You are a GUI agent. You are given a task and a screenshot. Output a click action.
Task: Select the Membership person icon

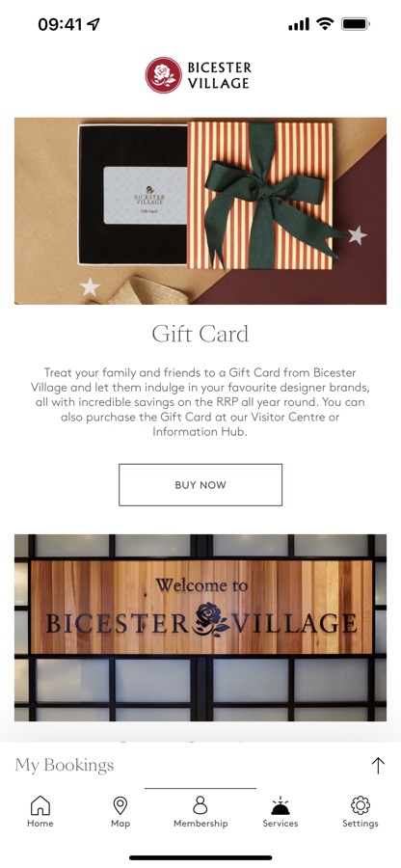click(x=200, y=805)
